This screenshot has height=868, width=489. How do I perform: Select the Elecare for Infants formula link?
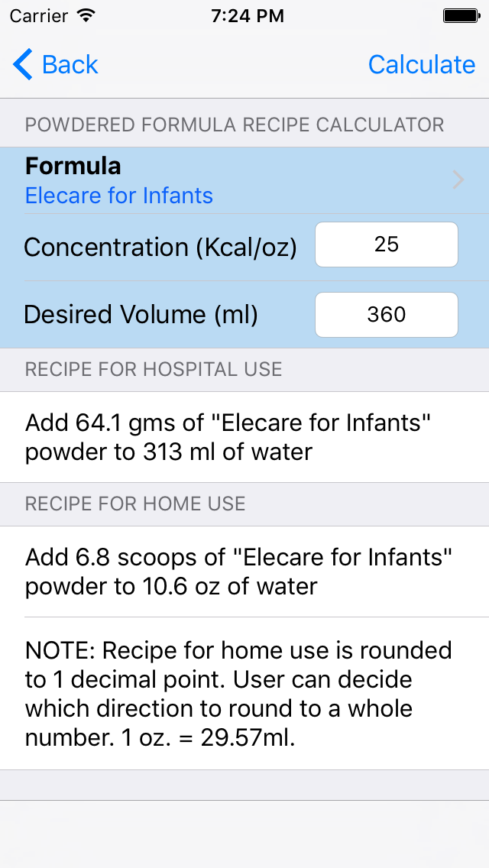119,196
